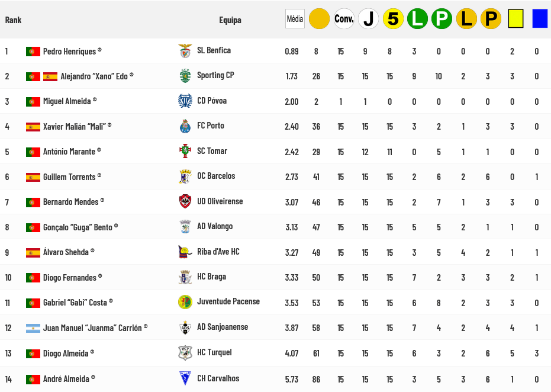Open the HC Turquel team link

pos(214,352)
